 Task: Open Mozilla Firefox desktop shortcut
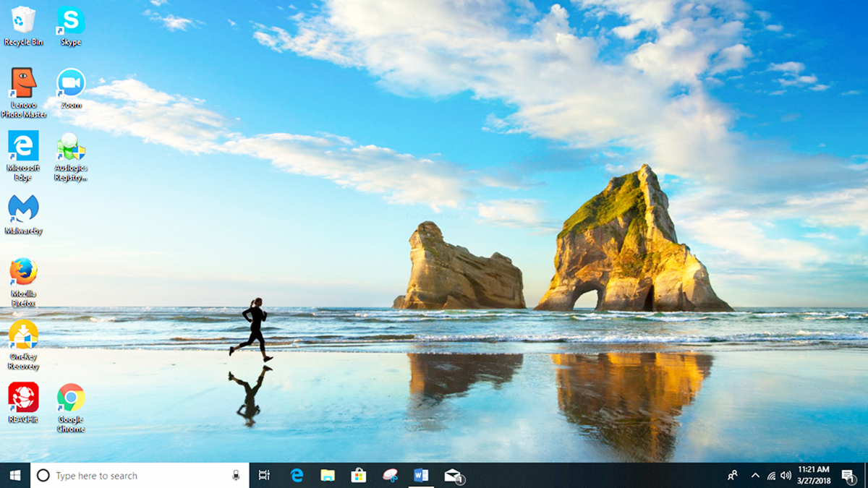pyautogui.click(x=23, y=282)
